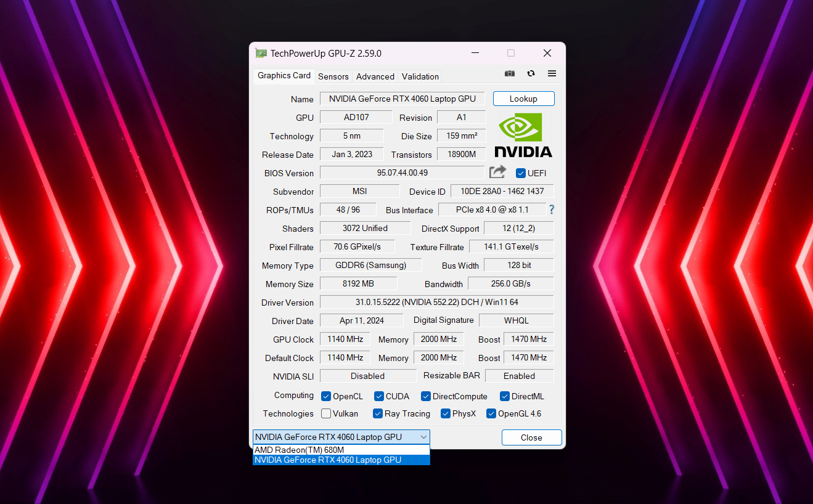Click the Die Size value 159 mm²

tap(462, 136)
